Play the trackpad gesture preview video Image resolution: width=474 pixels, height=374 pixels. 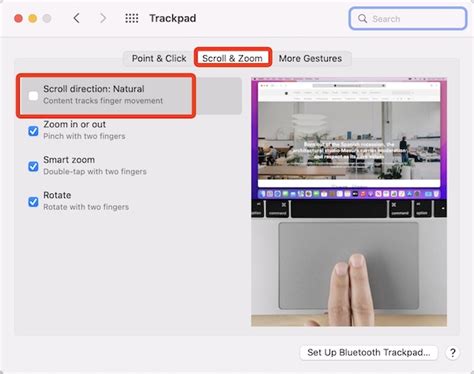tap(349, 202)
